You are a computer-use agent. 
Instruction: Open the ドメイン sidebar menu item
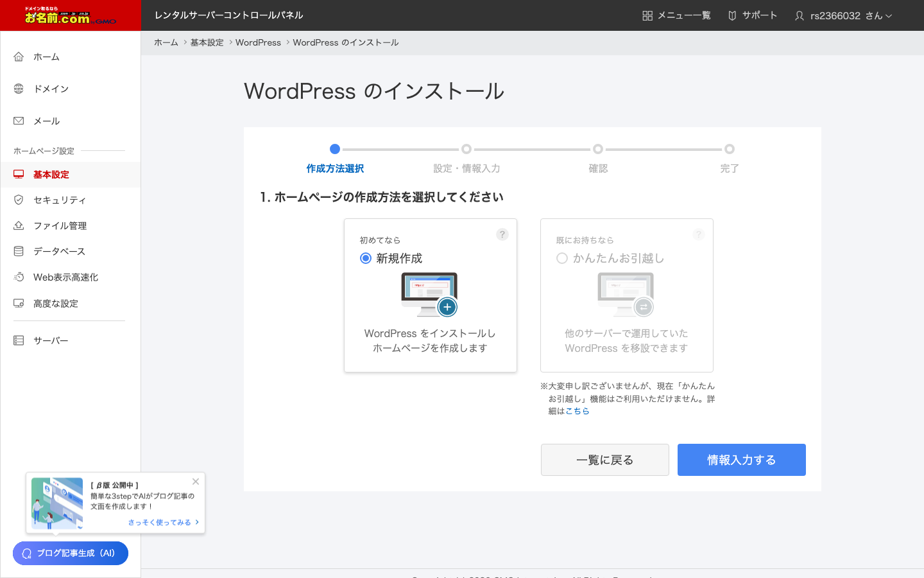coord(71,89)
